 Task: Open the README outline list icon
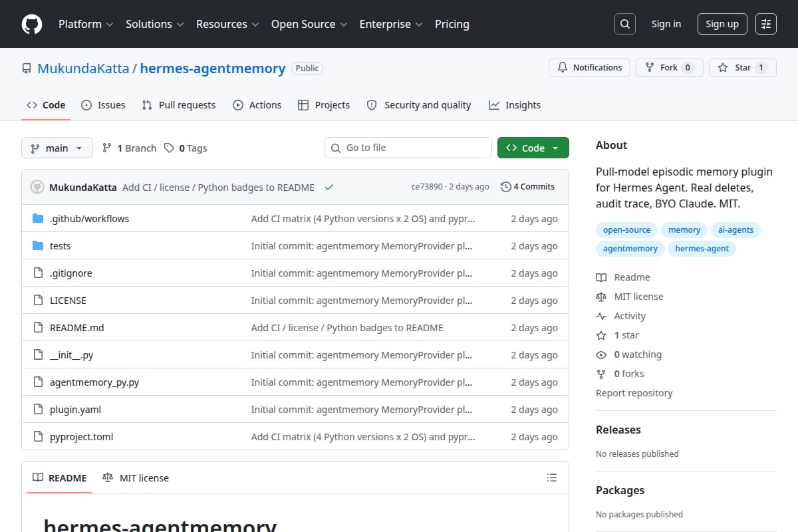551,477
